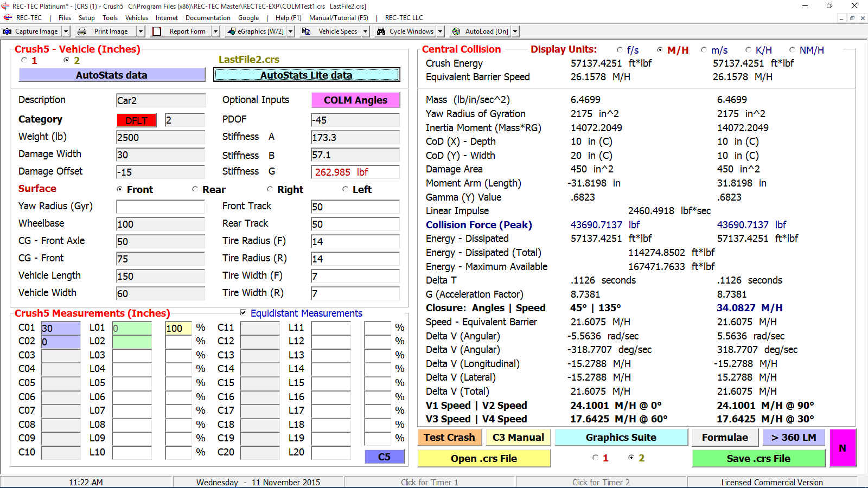Click the Wheelbase input field
868x488 pixels.
(161, 224)
